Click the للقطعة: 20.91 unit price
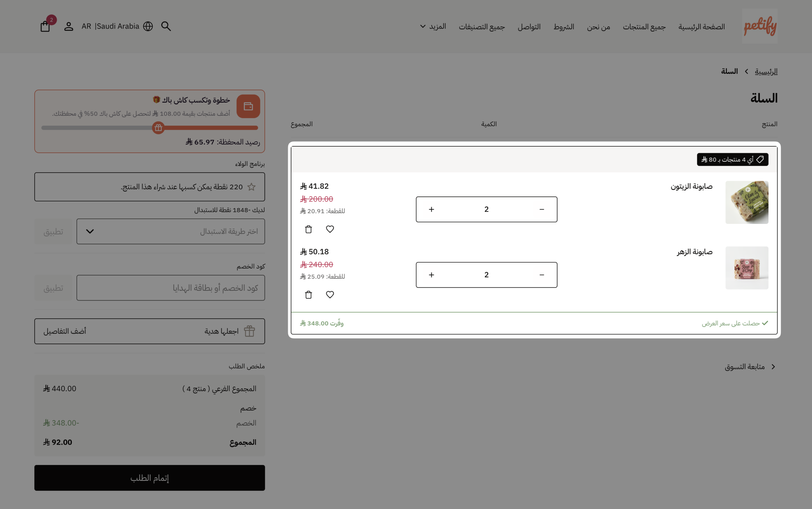The width and height of the screenshot is (812, 509). [x=322, y=211]
